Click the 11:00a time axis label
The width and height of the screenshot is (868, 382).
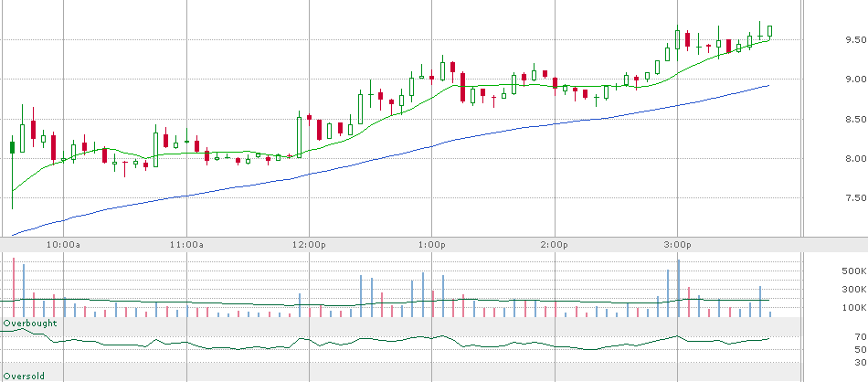[x=186, y=244]
